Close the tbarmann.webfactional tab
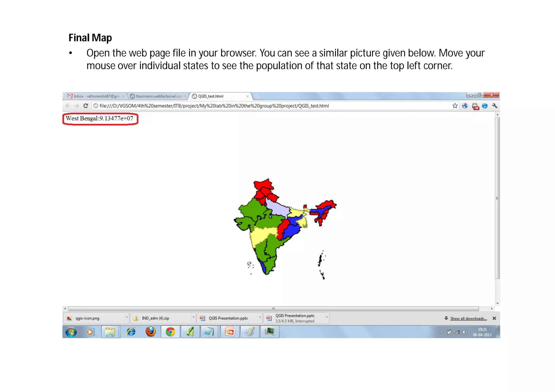The width and height of the screenshot is (555, 392). [x=185, y=96]
